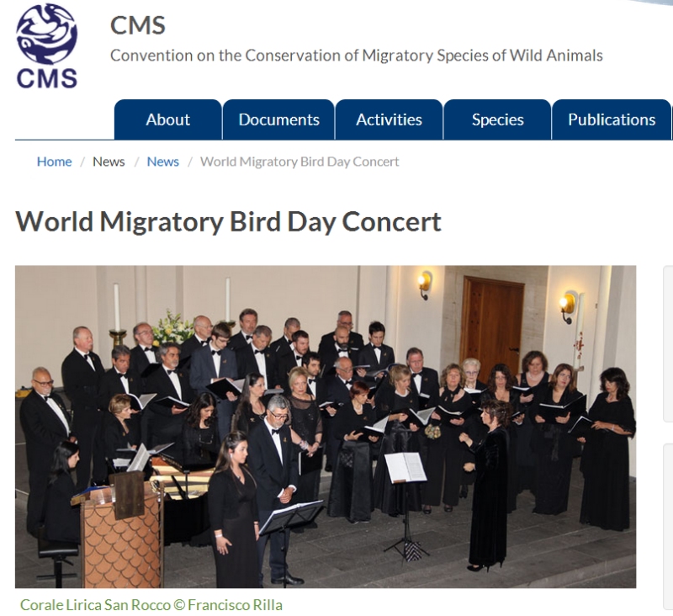Open the choir concert photo
The height and width of the screenshot is (616, 673).
pos(326,427)
